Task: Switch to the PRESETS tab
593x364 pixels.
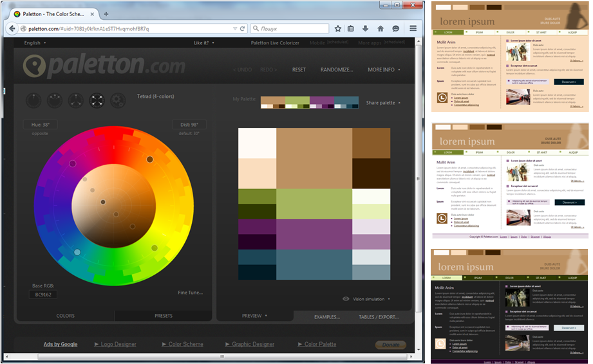Action: coord(163,316)
